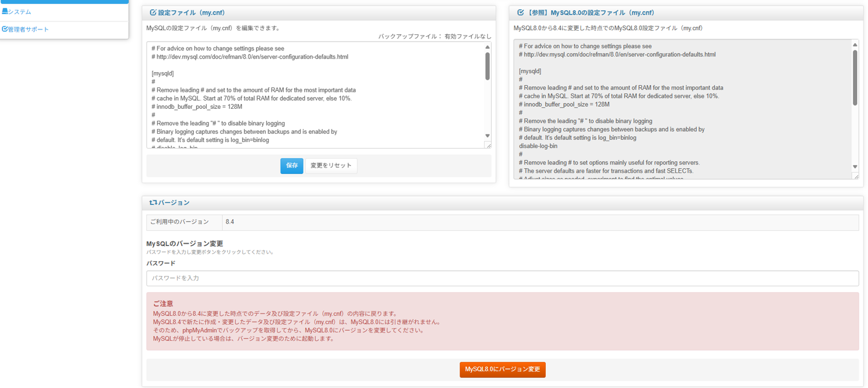Click the resize handle of the reference MySQL8.0 textarea
868x388 pixels.
855,176
